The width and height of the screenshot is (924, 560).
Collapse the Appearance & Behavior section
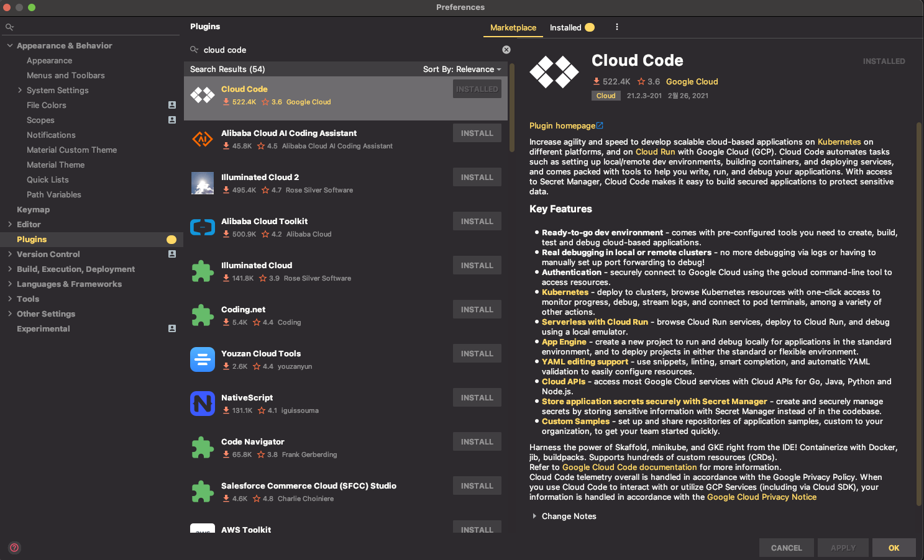pyautogui.click(x=10, y=45)
